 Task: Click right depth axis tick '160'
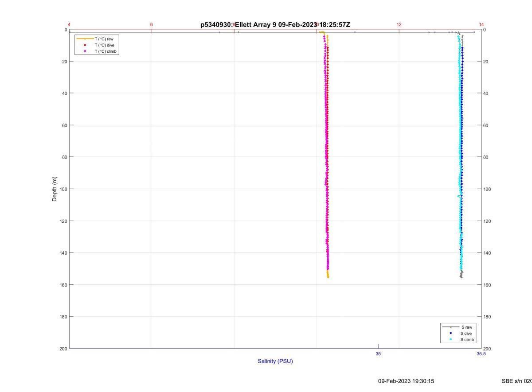click(x=487, y=285)
